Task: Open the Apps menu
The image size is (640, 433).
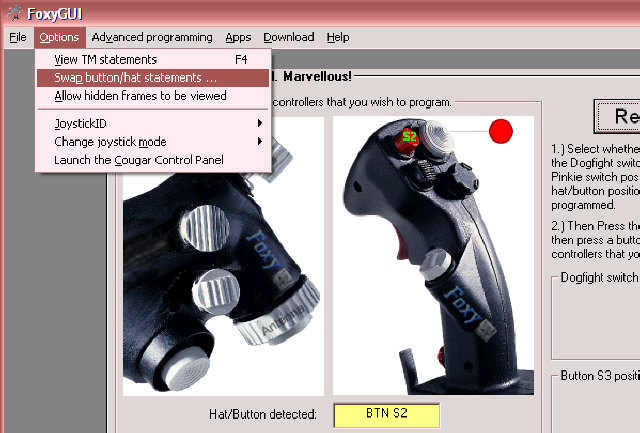Action: coord(238,38)
